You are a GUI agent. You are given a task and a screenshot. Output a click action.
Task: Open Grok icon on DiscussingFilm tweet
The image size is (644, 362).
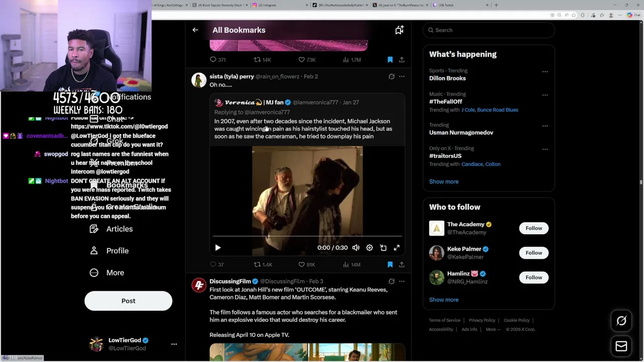[391, 282]
